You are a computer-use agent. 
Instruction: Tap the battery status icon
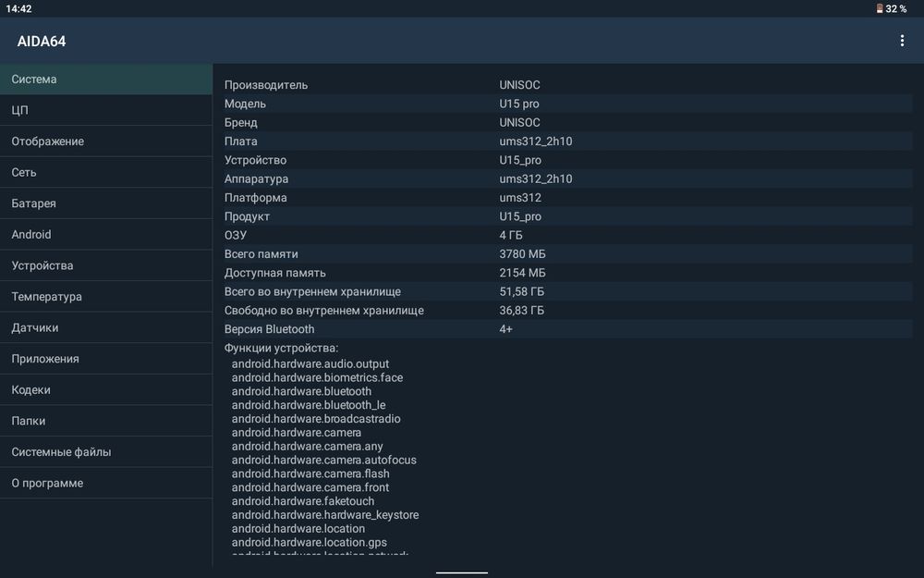coord(880,8)
